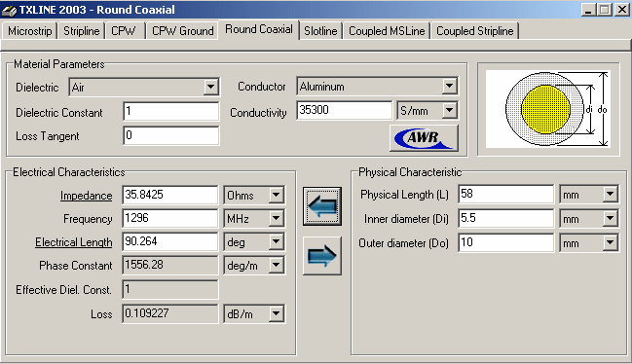Click the round coaxial cross-section diagram

click(x=548, y=109)
